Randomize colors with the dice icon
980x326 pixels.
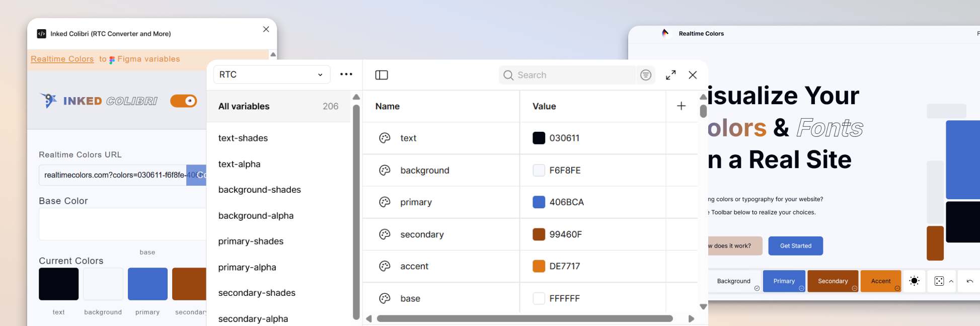tap(939, 281)
